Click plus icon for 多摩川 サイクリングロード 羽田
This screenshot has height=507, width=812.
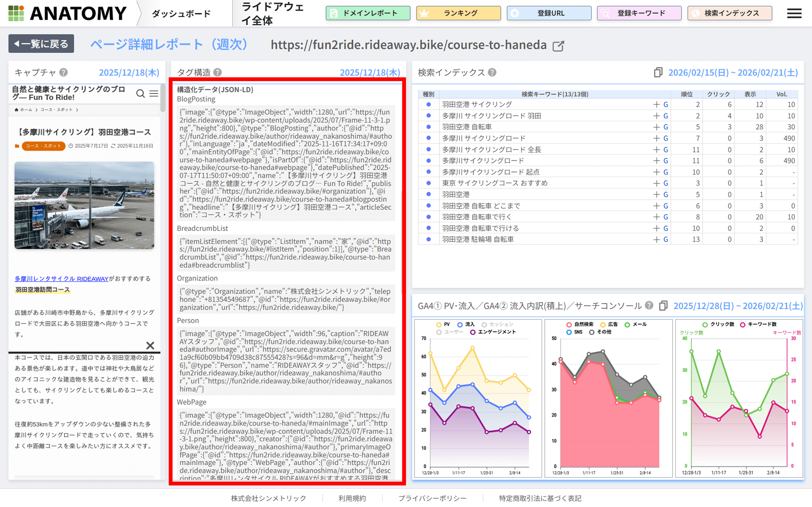[656, 116]
